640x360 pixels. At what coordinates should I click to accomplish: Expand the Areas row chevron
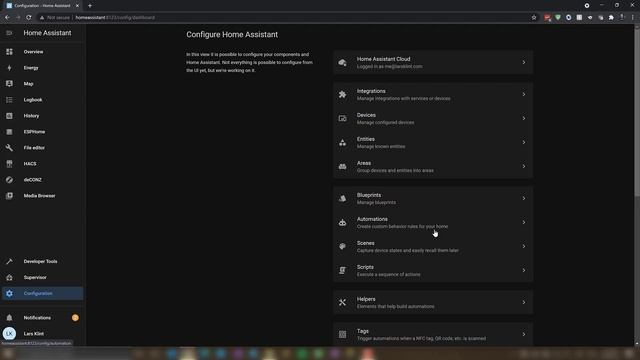524,167
